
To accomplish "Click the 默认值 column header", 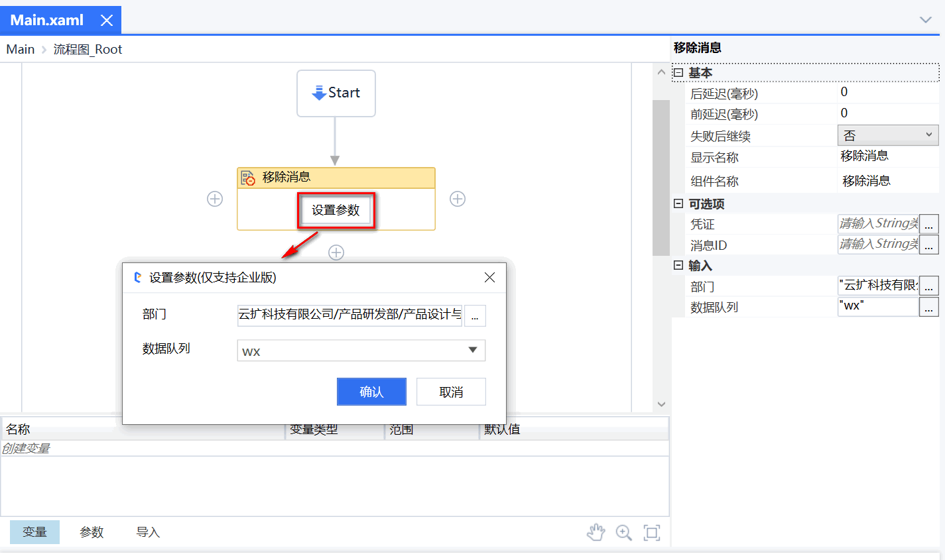I will [x=574, y=429].
